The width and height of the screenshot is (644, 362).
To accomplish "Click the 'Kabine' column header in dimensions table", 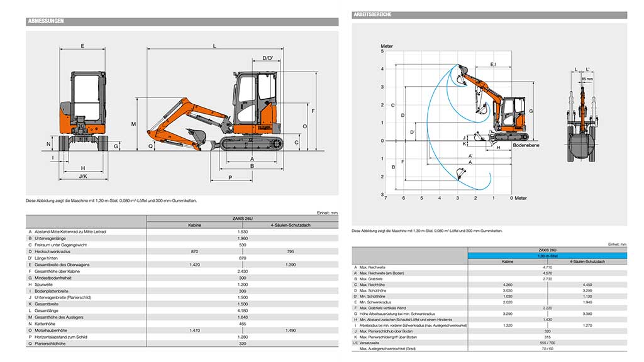I will [x=195, y=226].
